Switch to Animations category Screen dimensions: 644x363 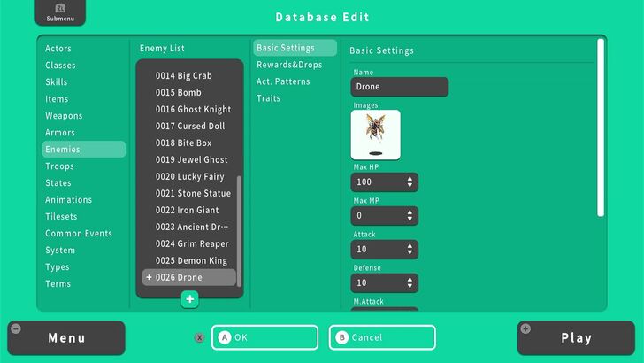69,200
